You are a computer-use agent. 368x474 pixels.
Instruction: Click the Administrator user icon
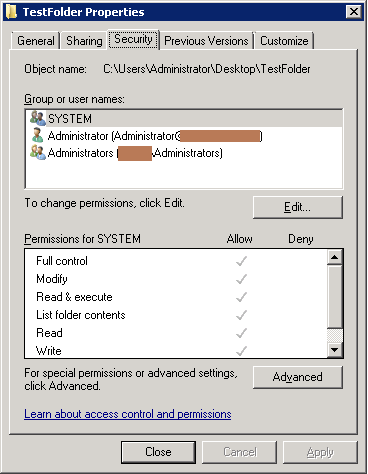[x=38, y=136]
